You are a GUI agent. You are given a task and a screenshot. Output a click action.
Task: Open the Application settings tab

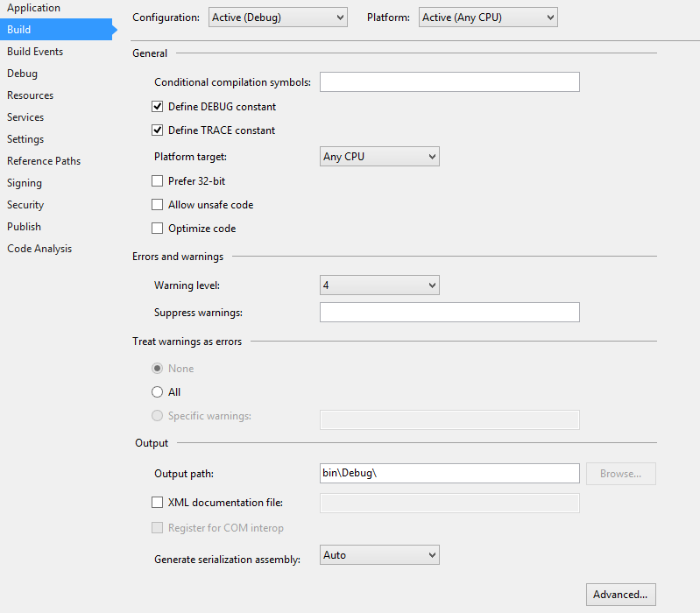[33, 8]
